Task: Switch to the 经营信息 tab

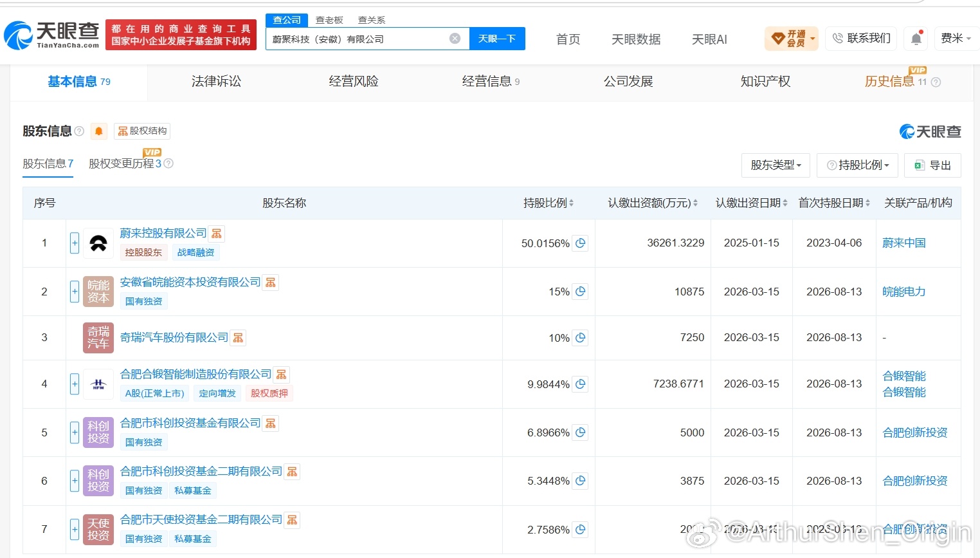Action: [491, 82]
